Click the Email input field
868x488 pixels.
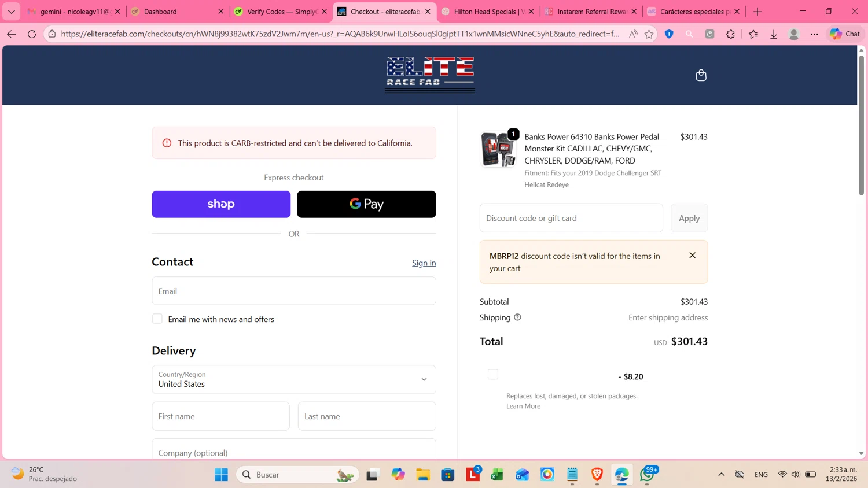point(294,291)
